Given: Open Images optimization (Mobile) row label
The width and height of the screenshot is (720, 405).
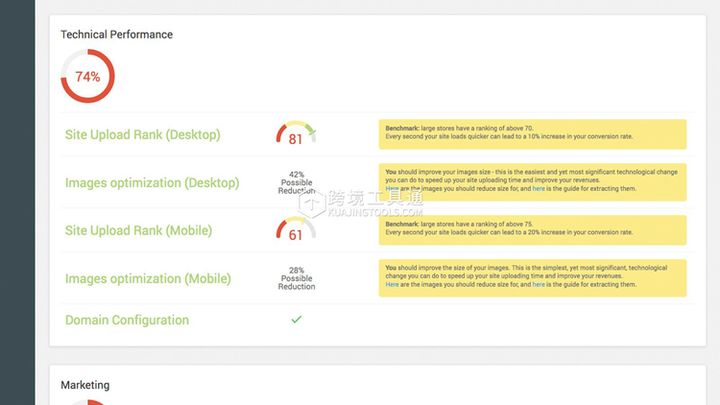Looking at the screenshot, I should (148, 279).
